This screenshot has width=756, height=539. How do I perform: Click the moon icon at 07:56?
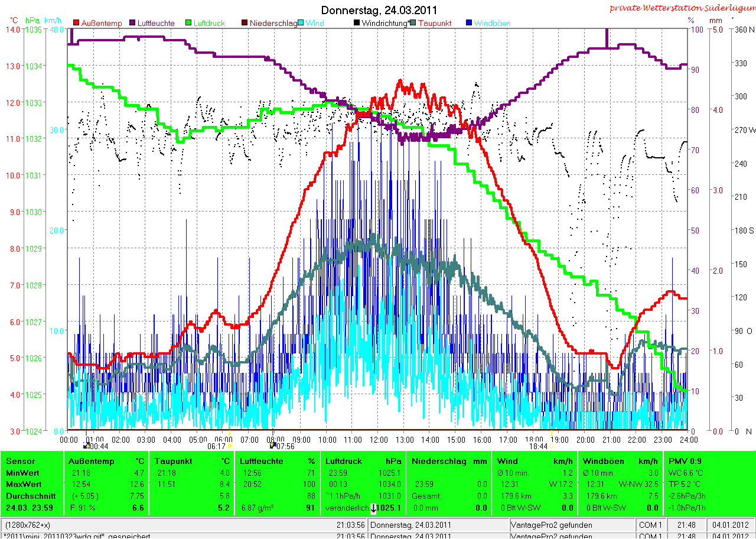click(x=273, y=446)
